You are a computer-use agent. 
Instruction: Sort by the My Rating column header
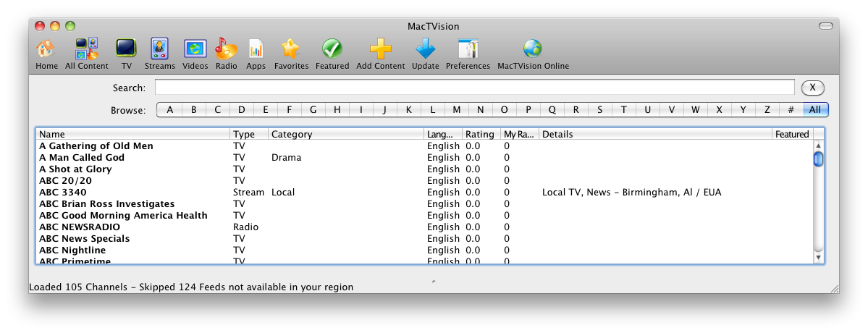tap(519, 134)
